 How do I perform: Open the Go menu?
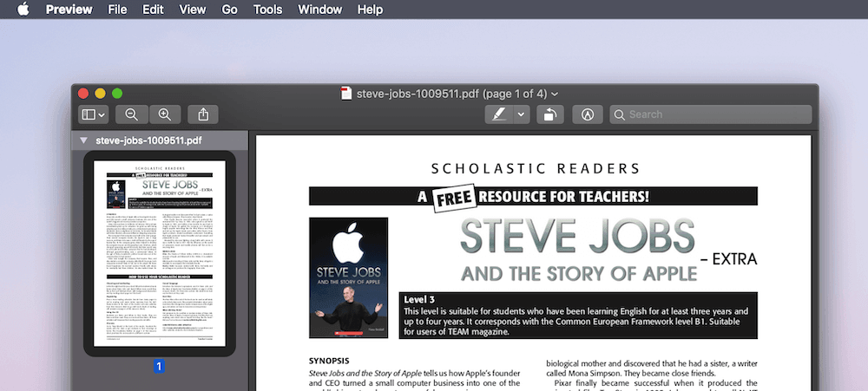tap(229, 10)
